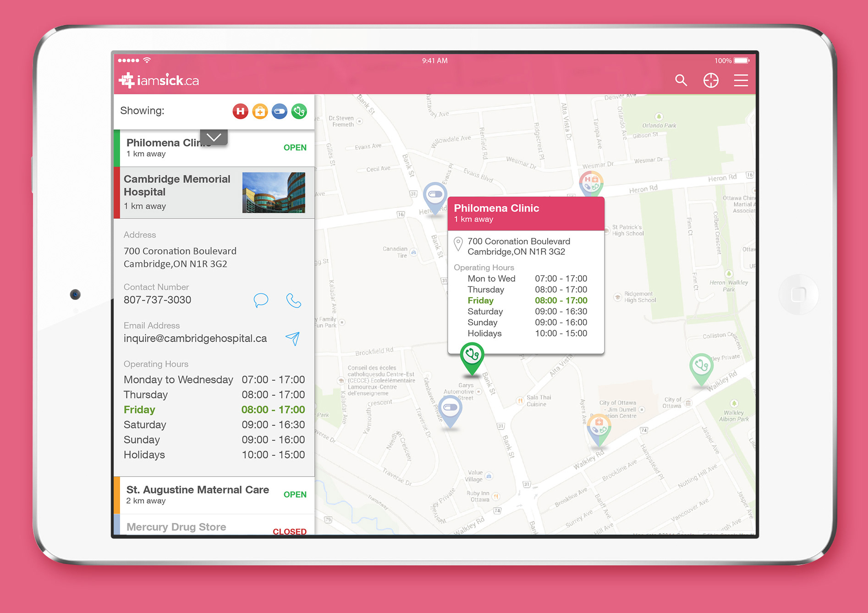868x613 pixels.
Task: Open the Cambridge Memorial Hospital photo
Action: pos(274,192)
